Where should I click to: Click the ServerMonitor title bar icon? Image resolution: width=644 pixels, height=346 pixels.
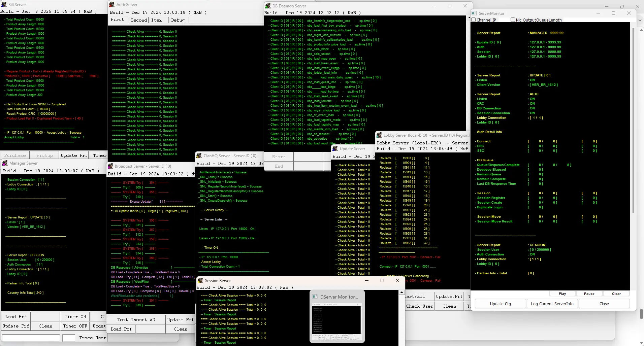(x=474, y=13)
